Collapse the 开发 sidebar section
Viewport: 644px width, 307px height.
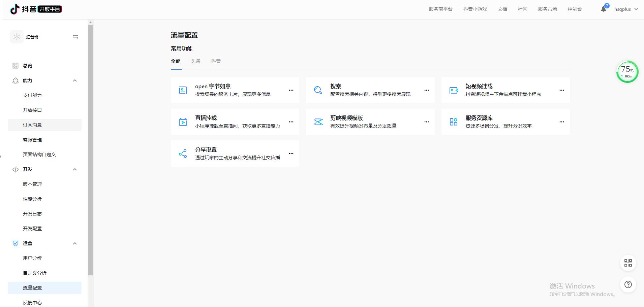75,169
